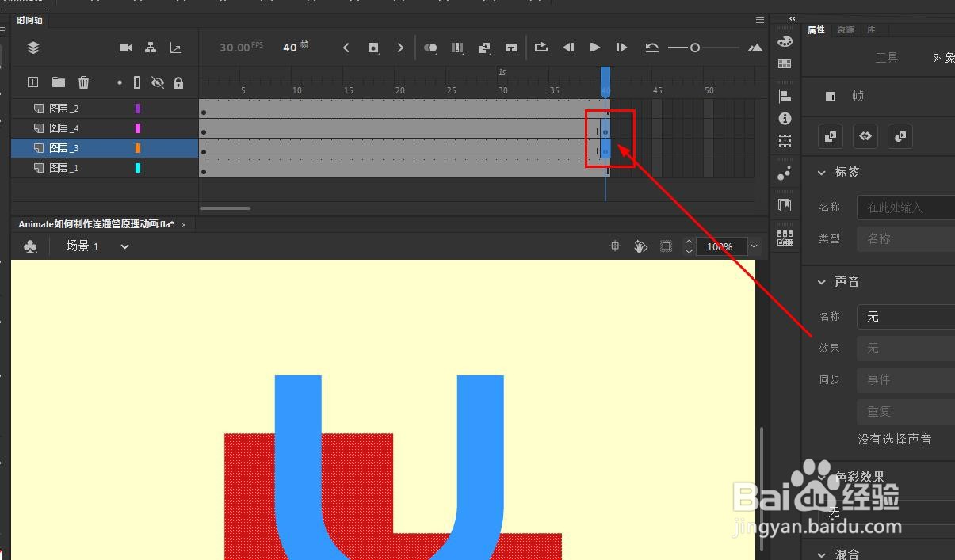Open the 场景 1 scene dropdown

pos(124,246)
